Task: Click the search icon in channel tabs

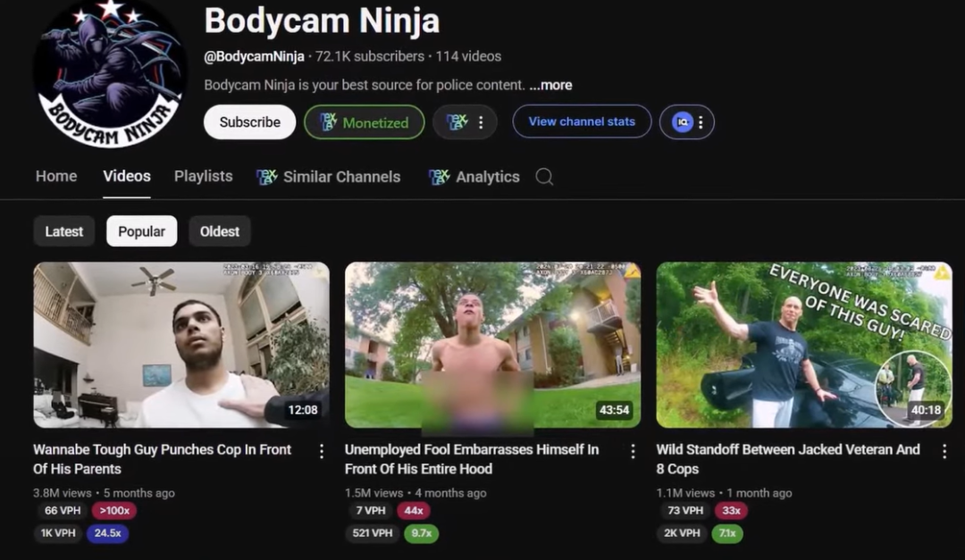Action: click(x=544, y=177)
